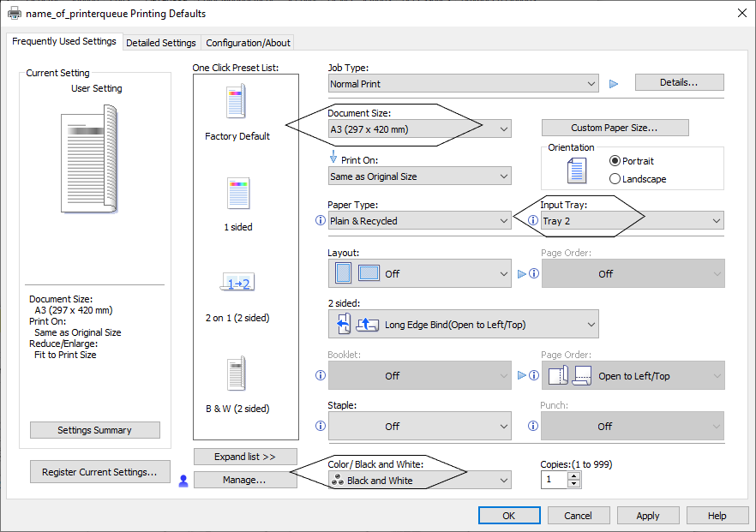Open the Configuration/About tab
The image size is (756, 532).
[x=248, y=43]
